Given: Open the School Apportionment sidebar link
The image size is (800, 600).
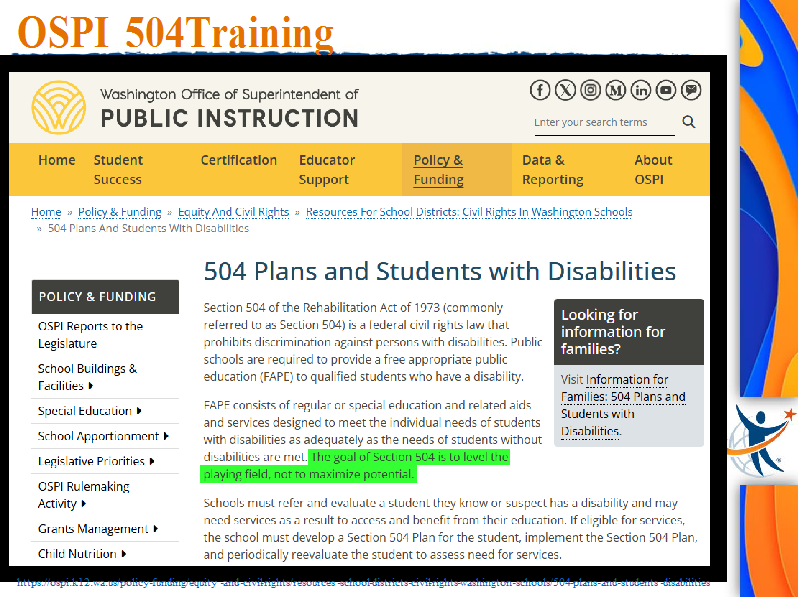Looking at the screenshot, I should [98, 436].
